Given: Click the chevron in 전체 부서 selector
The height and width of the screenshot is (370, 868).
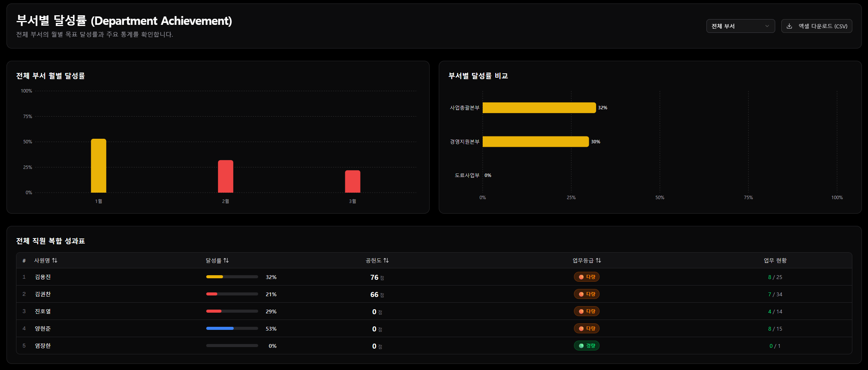Looking at the screenshot, I should tap(767, 26).
